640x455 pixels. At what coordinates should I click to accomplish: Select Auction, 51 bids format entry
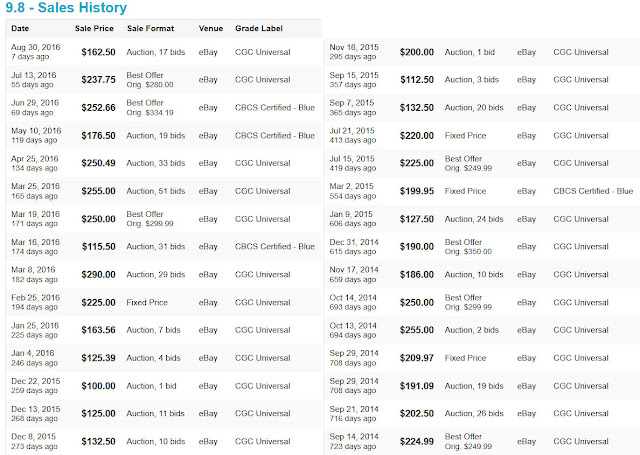click(x=156, y=191)
